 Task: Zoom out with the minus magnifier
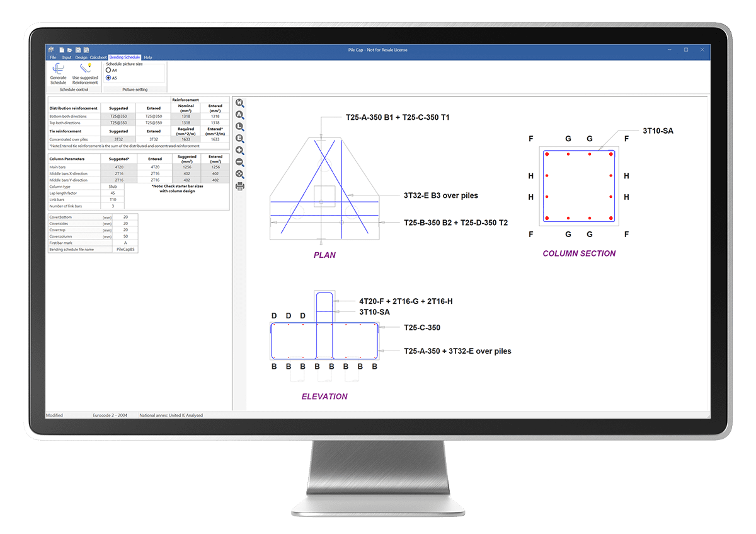[x=239, y=162]
